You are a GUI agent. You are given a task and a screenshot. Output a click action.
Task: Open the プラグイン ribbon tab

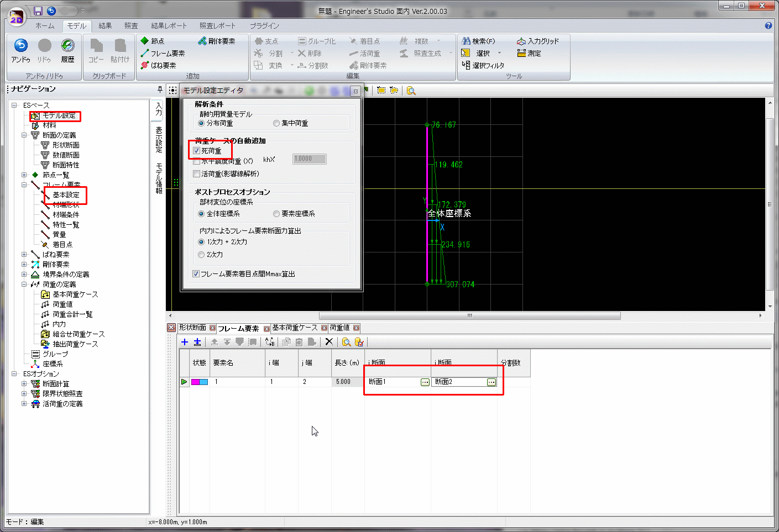point(264,25)
